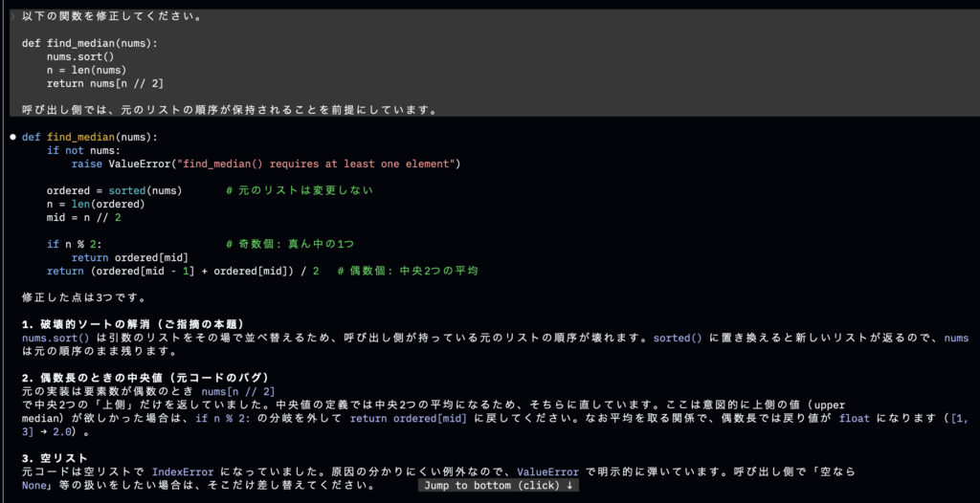Click 'nums.sort()' inside the gray prompt block
The width and height of the screenshot is (980, 503).
tap(80, 56)
